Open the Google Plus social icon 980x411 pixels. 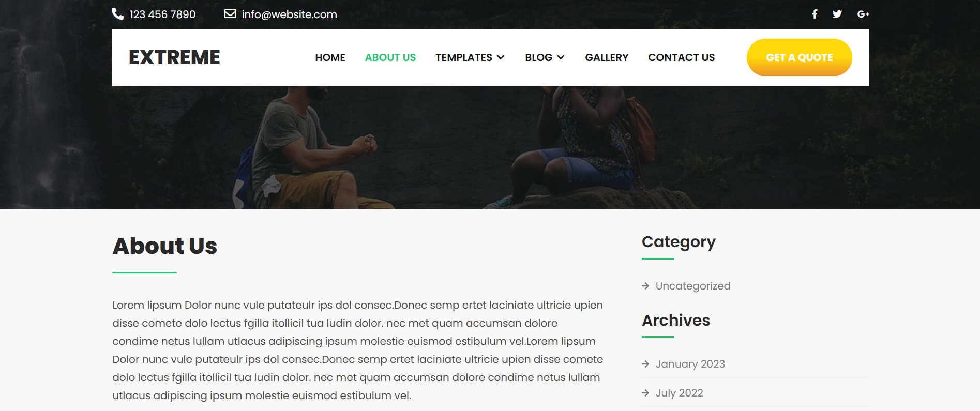863,14
